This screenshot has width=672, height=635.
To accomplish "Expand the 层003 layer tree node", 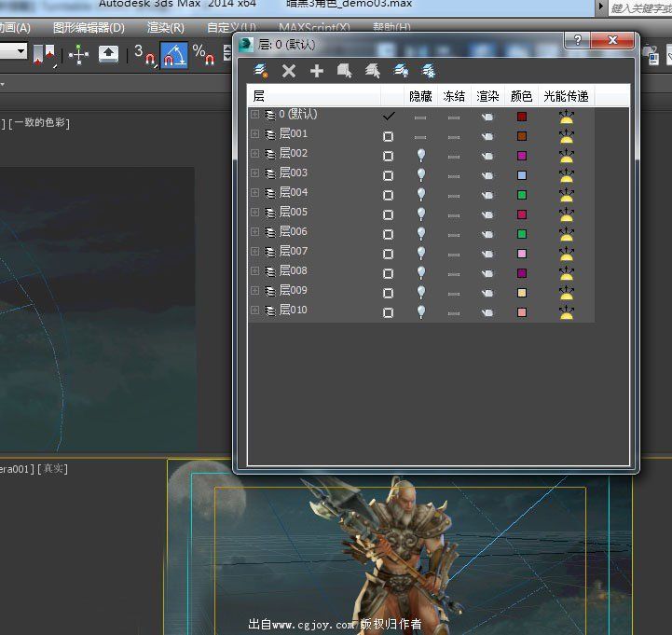I will click(x=254, y=173).
